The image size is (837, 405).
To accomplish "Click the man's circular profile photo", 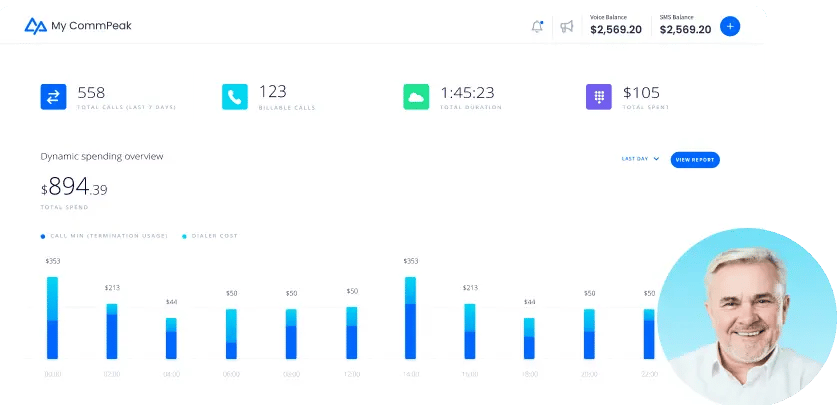I will coord(747,316).
